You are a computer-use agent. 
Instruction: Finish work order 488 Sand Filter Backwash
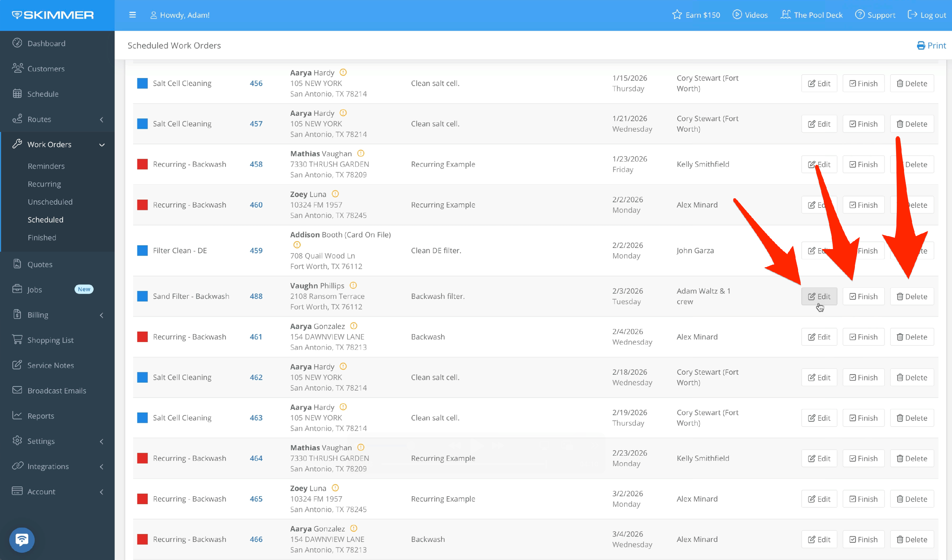(x=863, y=296)
